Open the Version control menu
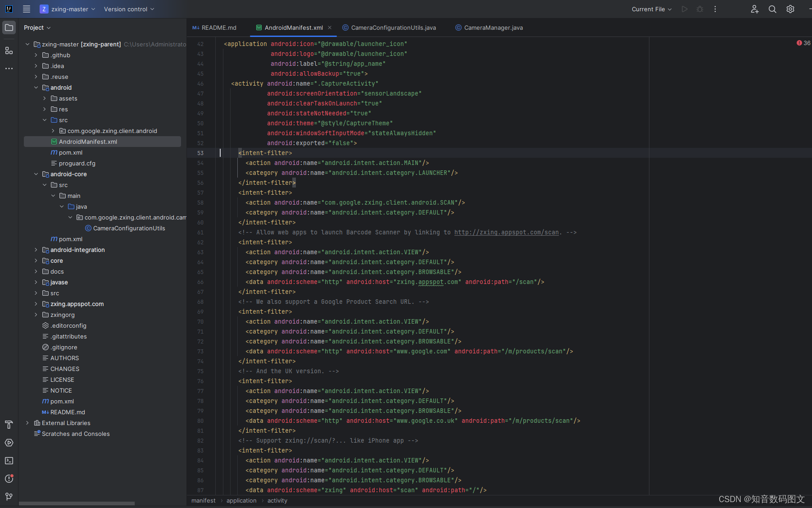Screen dimensions: 812x508 [129, 9]
